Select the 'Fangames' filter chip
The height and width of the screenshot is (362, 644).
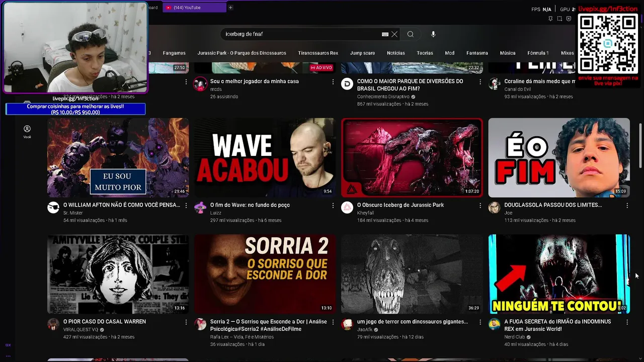pyautogui.click(x=174, y=53)
